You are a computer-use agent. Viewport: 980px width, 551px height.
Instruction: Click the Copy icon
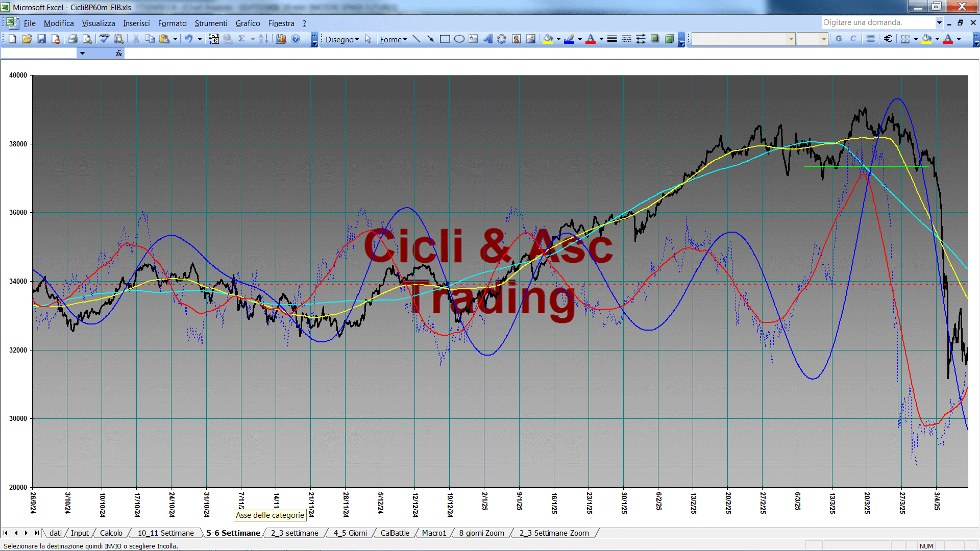(150, 39)
